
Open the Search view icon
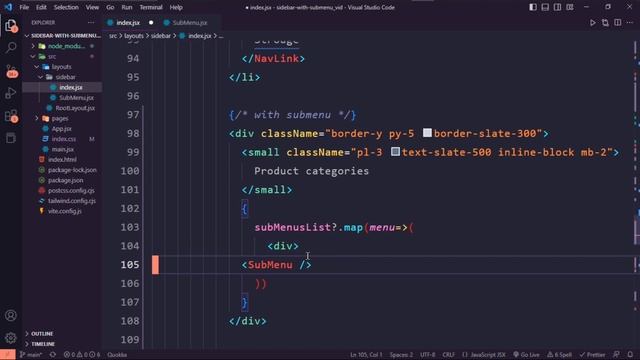(x=11, y=47)
